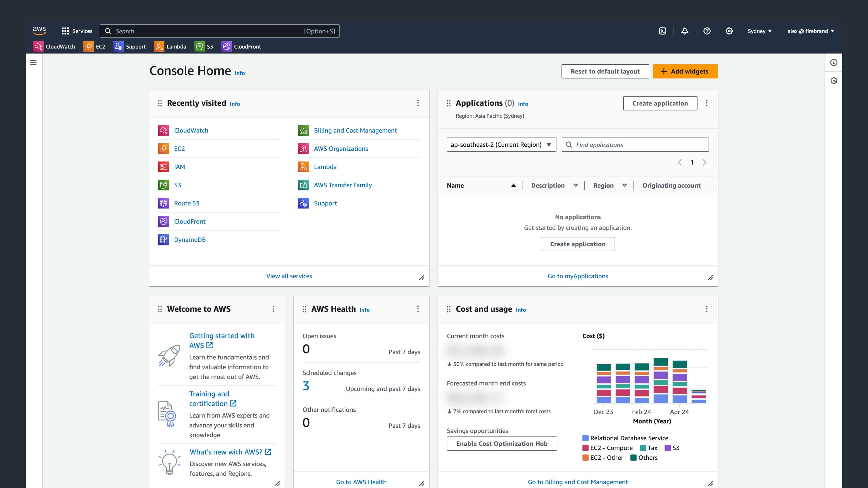Click Create application in empty state
This screenshot has width=868, height=488.
578,244
